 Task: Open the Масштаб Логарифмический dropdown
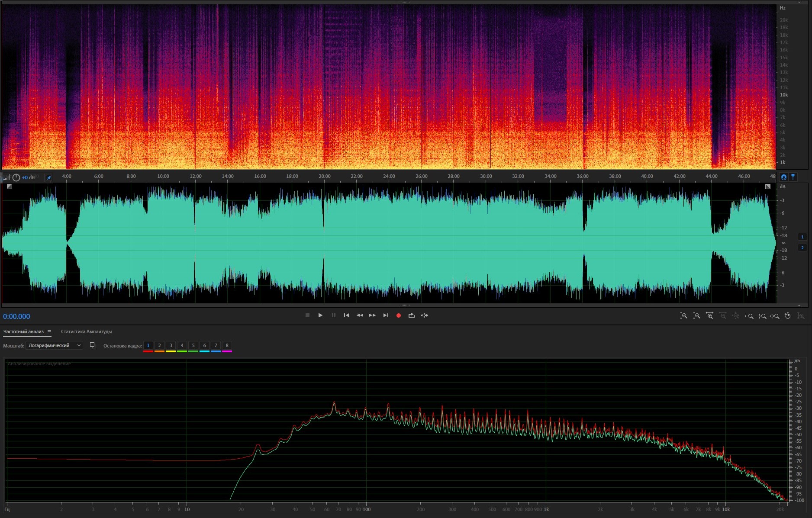click(x=54, y=345)
